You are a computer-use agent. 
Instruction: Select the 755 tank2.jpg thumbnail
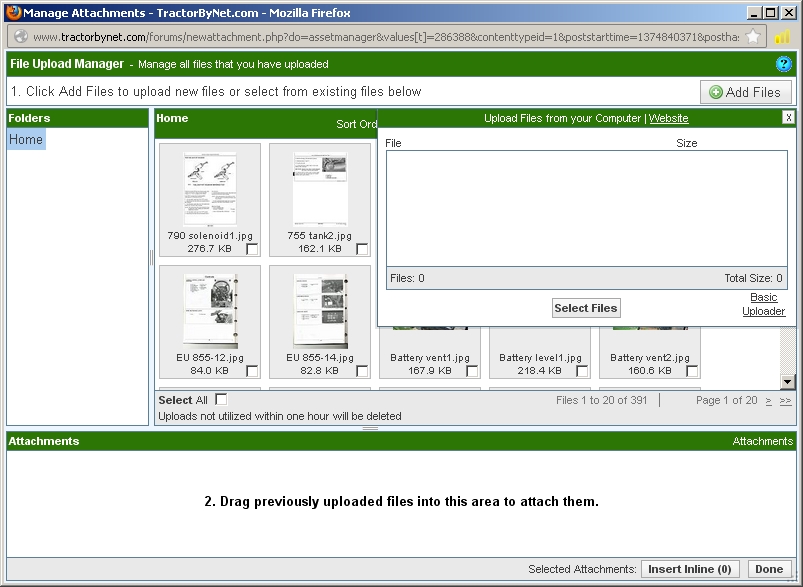320,186
